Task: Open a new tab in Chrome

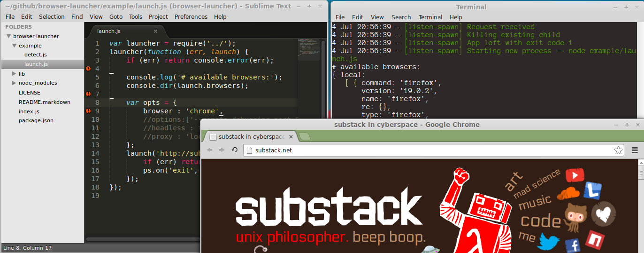Action: pyautogui.click(x=305, y=136)
